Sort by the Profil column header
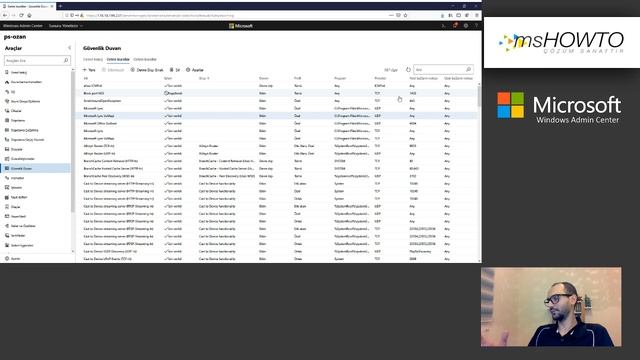This screenshot has width=640, height=360. coord(298,78)
